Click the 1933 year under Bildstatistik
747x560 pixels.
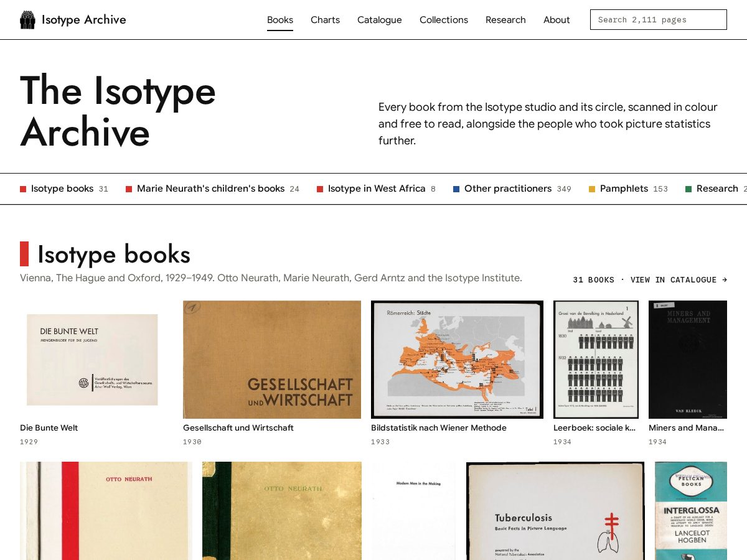click(x=380, y=442)
